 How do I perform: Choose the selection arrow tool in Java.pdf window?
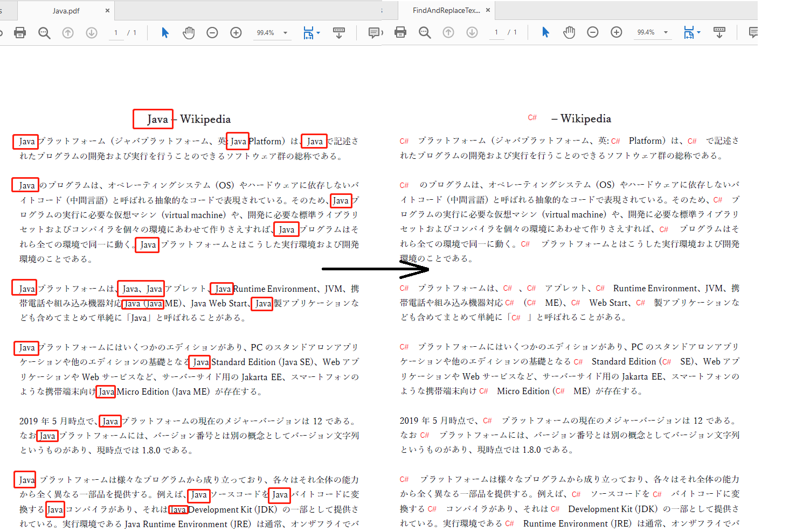point(165,33)
